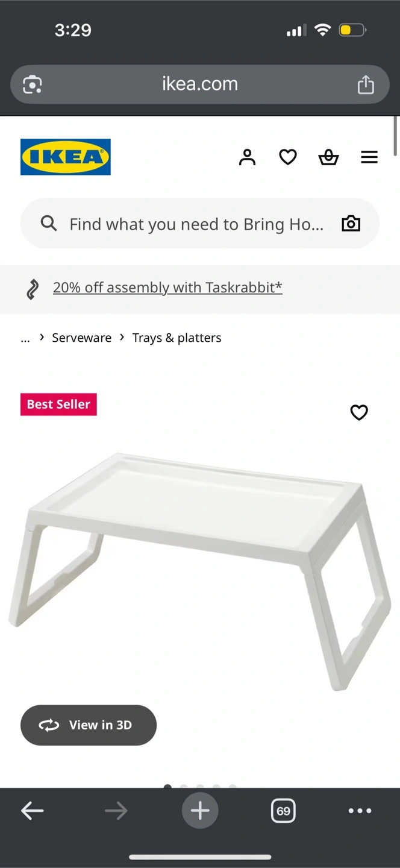Go to Serveware breadcrumb
The image size is (400, 868).
[x=81, y=338]
